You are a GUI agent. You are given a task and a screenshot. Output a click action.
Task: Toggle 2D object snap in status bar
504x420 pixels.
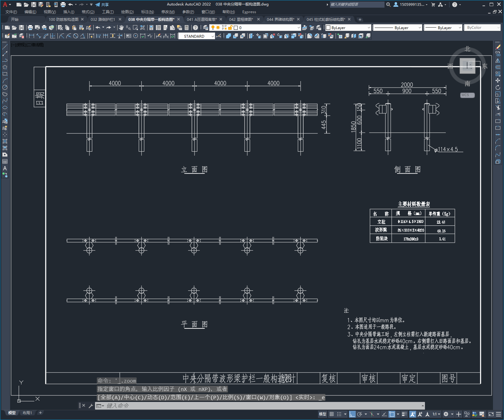click(392, 414)
